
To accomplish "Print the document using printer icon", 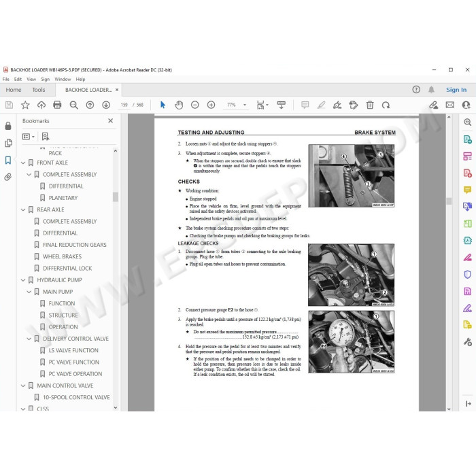I will [57, 105].
